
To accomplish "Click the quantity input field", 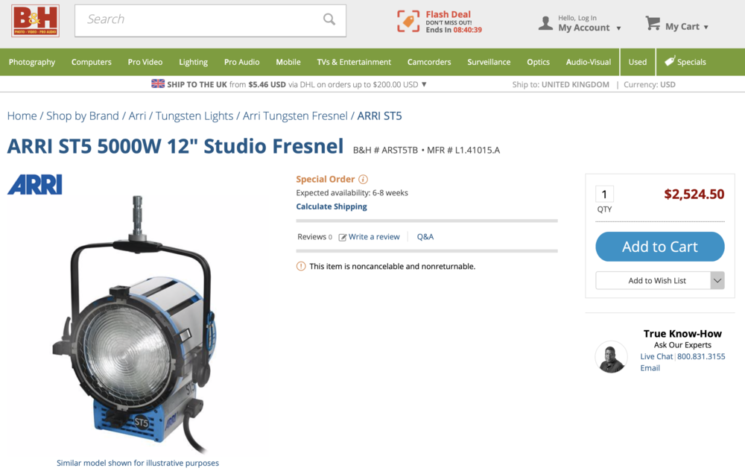I will point(604,194).
